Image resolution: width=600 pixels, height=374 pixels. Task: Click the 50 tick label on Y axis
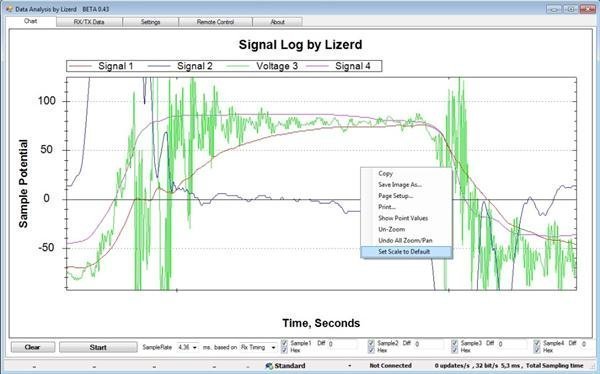(x=47, y=150)
